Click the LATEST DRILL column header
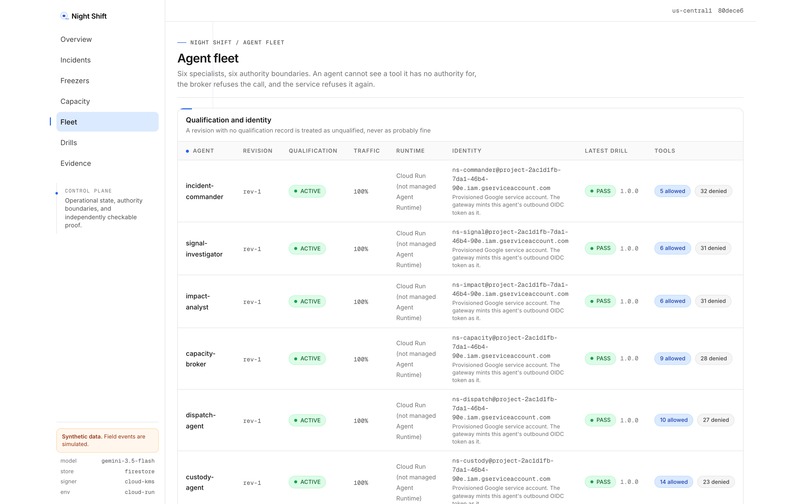 pyautogui.click(x=606, y=151)
